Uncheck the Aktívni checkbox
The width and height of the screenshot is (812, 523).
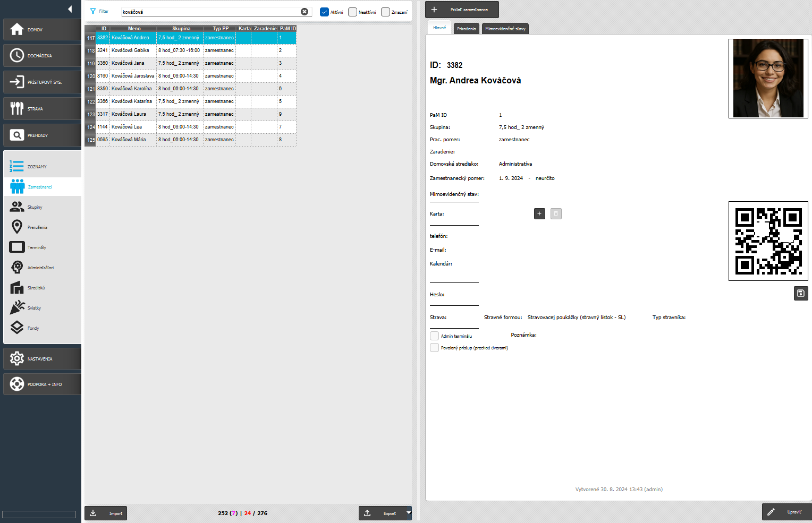click(324, 12)
